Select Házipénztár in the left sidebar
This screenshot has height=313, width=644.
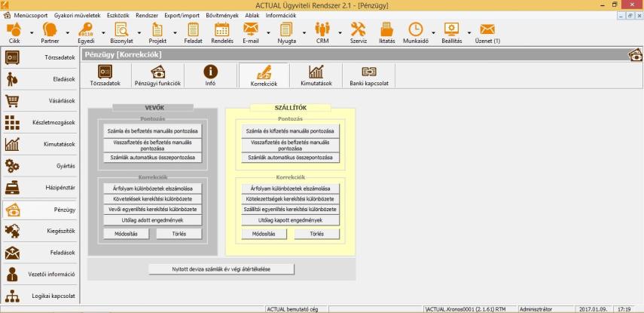tap(39, 186)
